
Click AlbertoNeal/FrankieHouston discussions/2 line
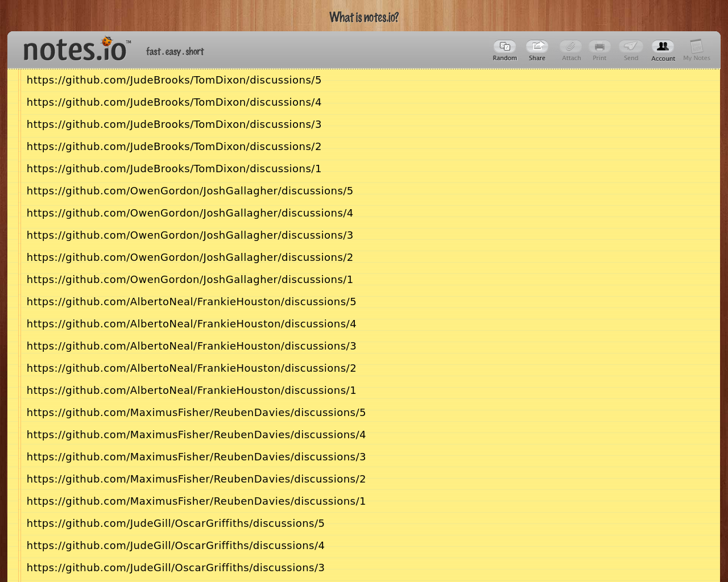(x=192, y=368)
